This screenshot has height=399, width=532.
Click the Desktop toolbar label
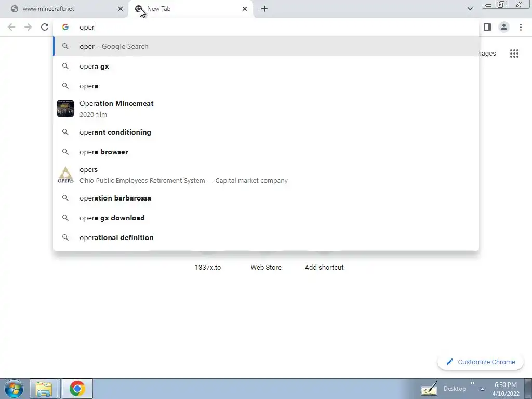tap(455, 389)
